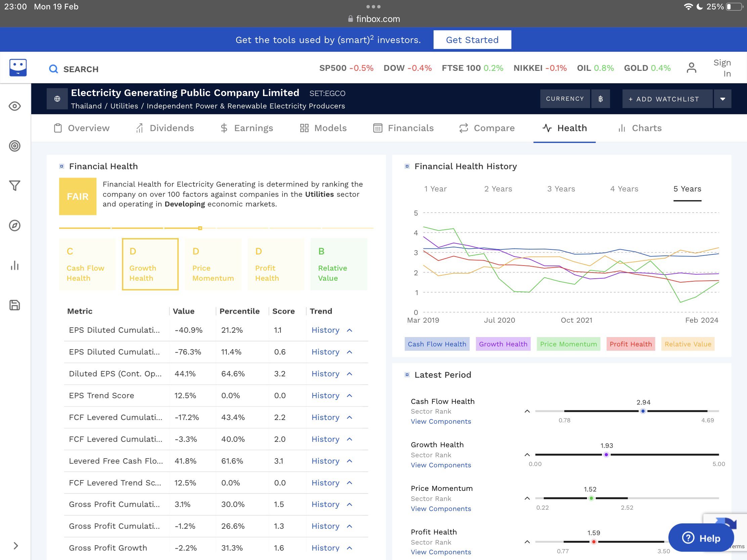Click the CURRENCY button
The height and width of the screenshot is (560, 747).
(565, 99)
